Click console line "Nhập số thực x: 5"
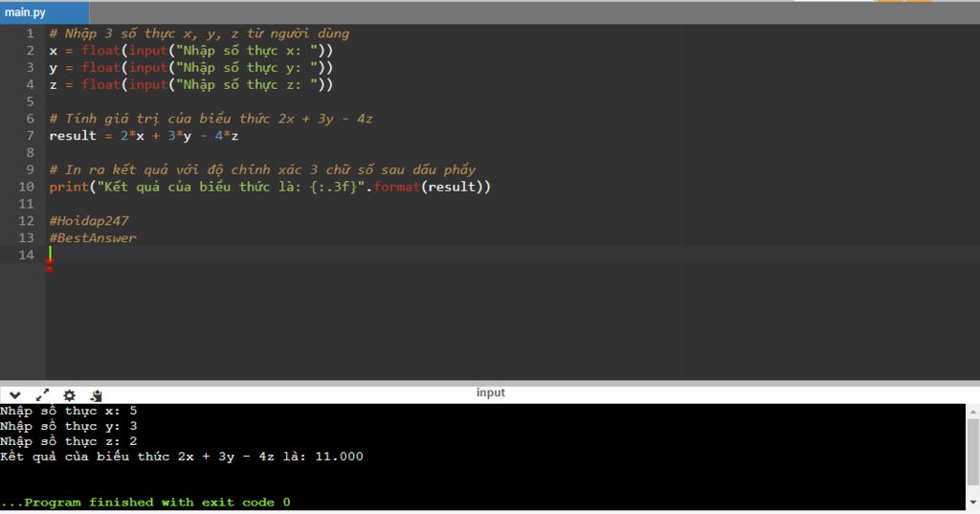 [x=69, y=412]
